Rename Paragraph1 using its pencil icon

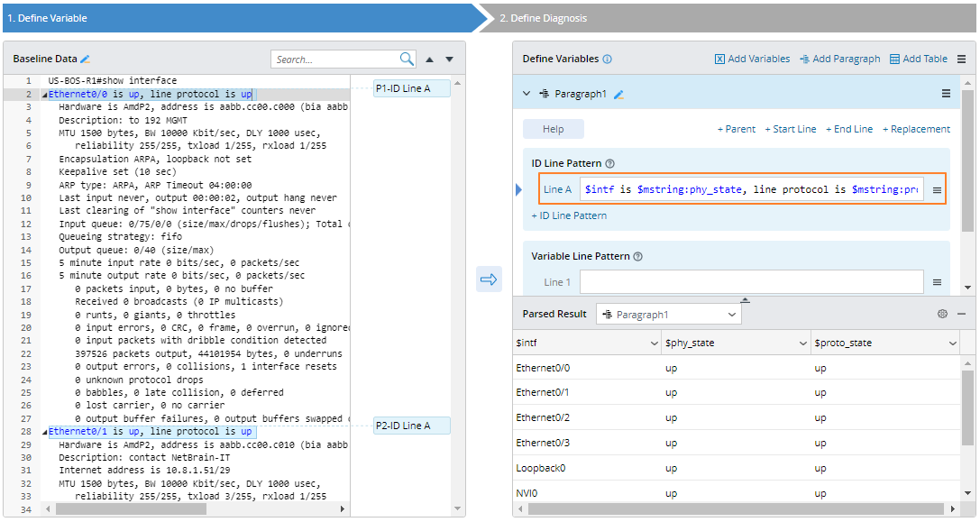point(618,94)
